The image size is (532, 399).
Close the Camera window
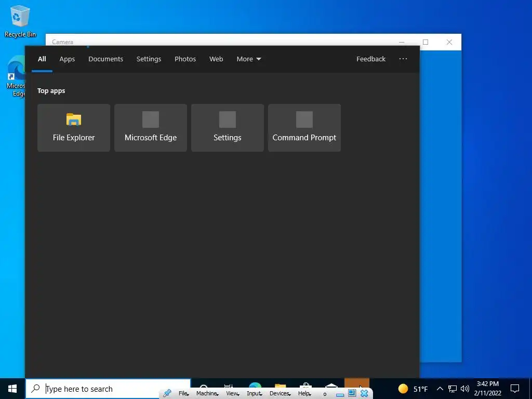[449, 42]
